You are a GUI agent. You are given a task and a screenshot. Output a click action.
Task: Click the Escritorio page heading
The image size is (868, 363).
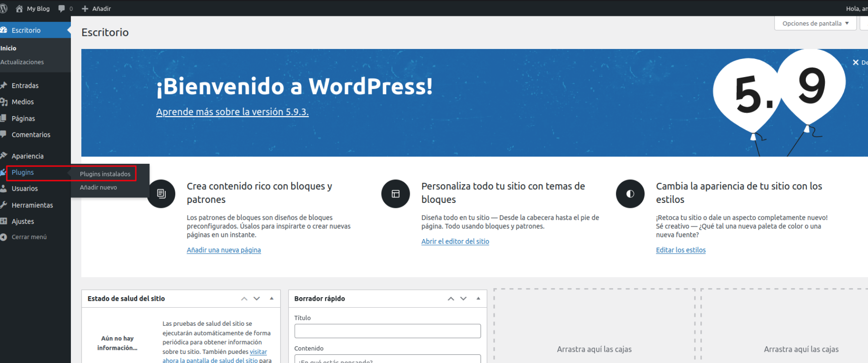pyautogui.click(x=105, y=32)
